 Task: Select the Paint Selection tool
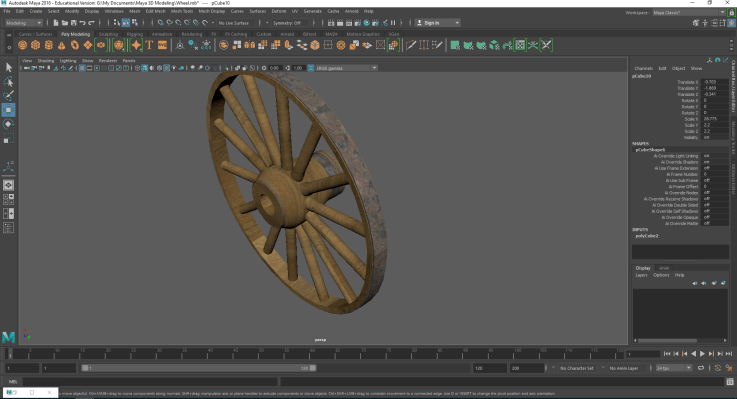click(x=8, y=95)
